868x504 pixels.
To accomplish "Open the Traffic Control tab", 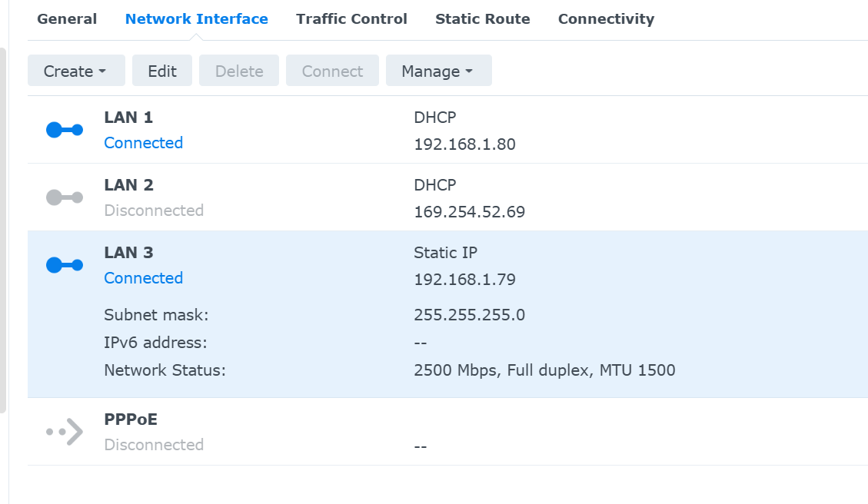I will tap(351, 19).
